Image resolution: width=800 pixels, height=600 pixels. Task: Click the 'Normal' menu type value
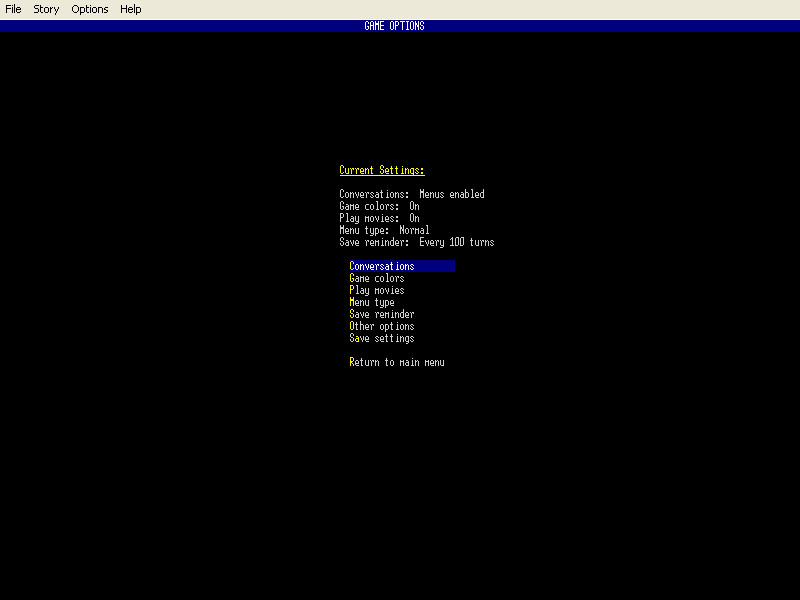click(x=414, y=230)
